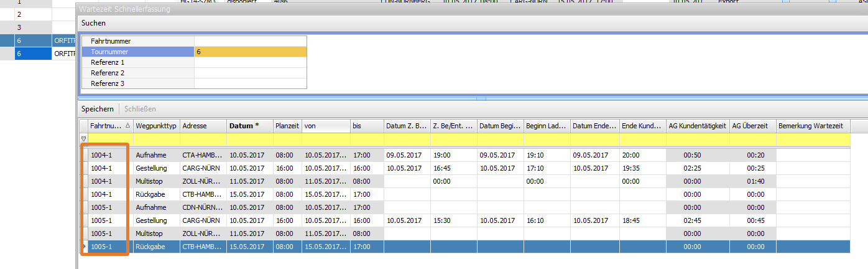Click the filter row funnel icon

83,139
